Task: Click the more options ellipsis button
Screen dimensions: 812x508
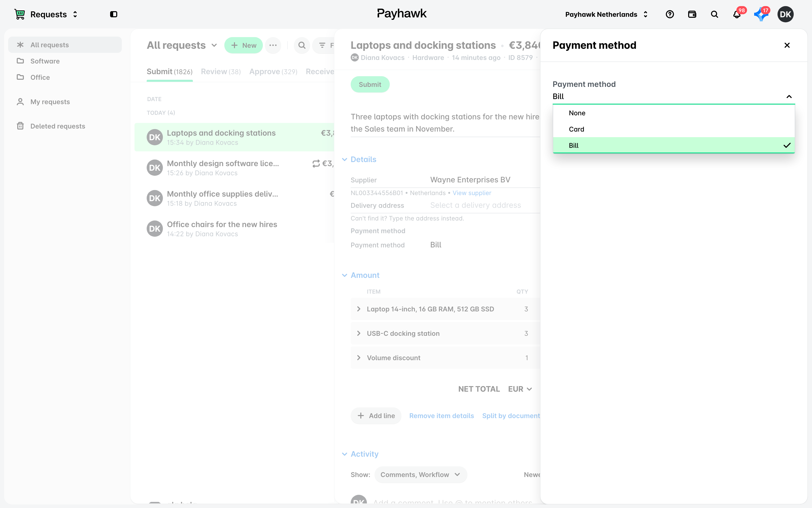Action: (273, 45)
